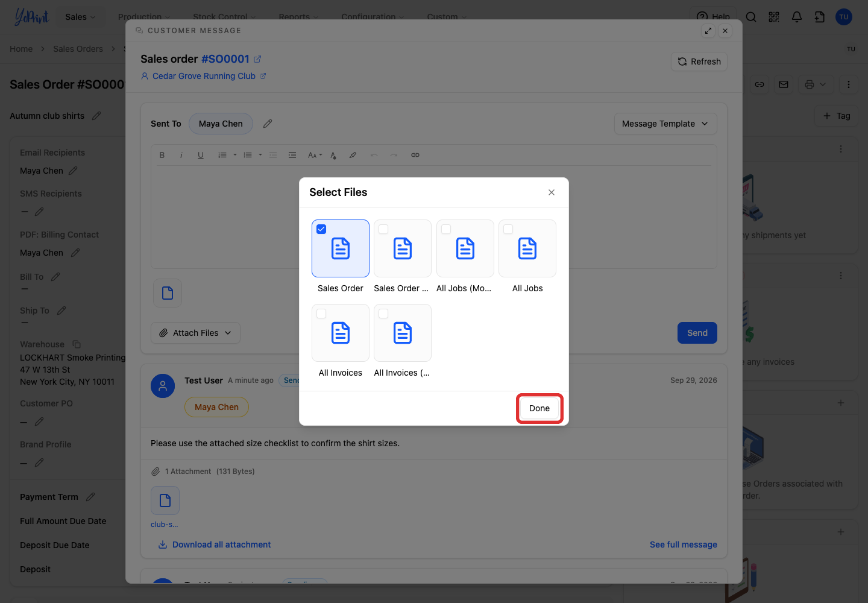This screenshot has height=603, width=868.
Task: Tick the Sales Order file checkbox
Action: click(x=321, y=229)
